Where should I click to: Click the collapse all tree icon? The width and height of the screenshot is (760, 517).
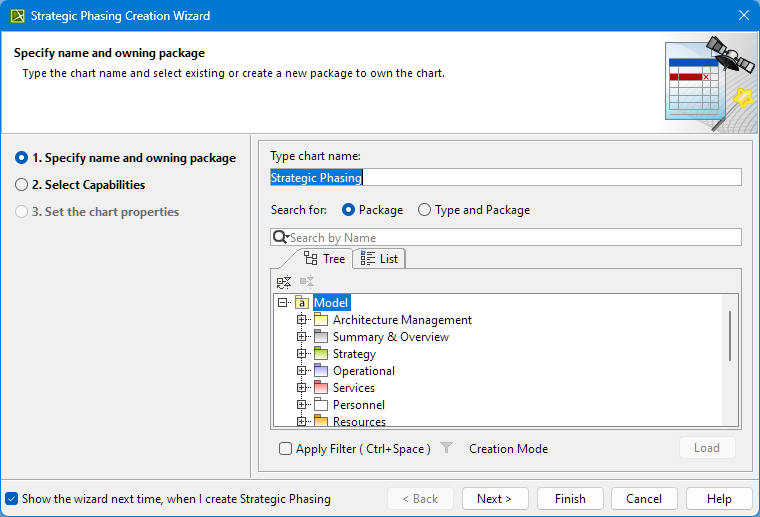(284, 282)
